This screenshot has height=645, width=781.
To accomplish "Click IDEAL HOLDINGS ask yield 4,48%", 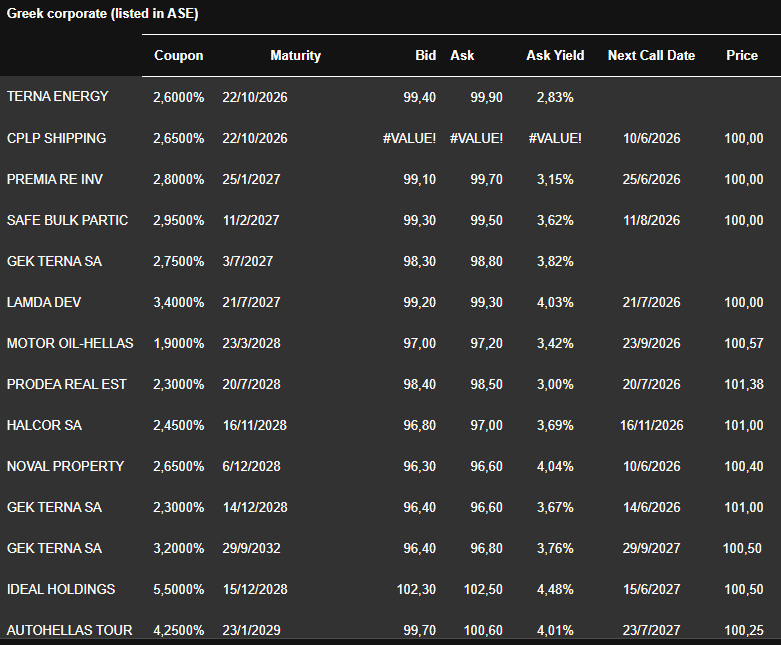I will tap(555, 589).
